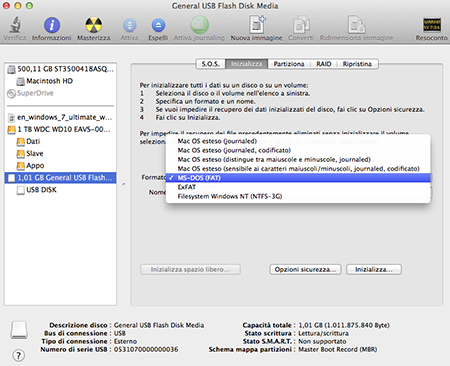Eject disk with Espelli icon
Image resolution: width=450 pixels, height=366 pixels.
coord(158,25)
